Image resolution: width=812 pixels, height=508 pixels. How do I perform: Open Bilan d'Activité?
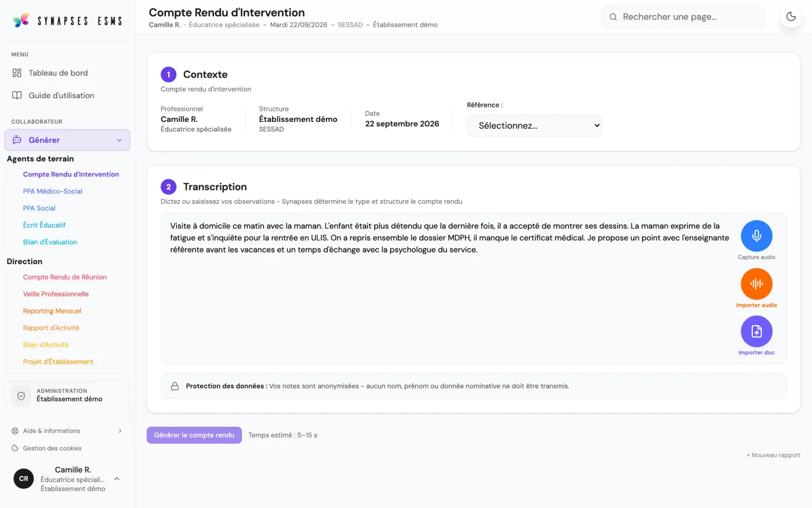tap(46, 345)
